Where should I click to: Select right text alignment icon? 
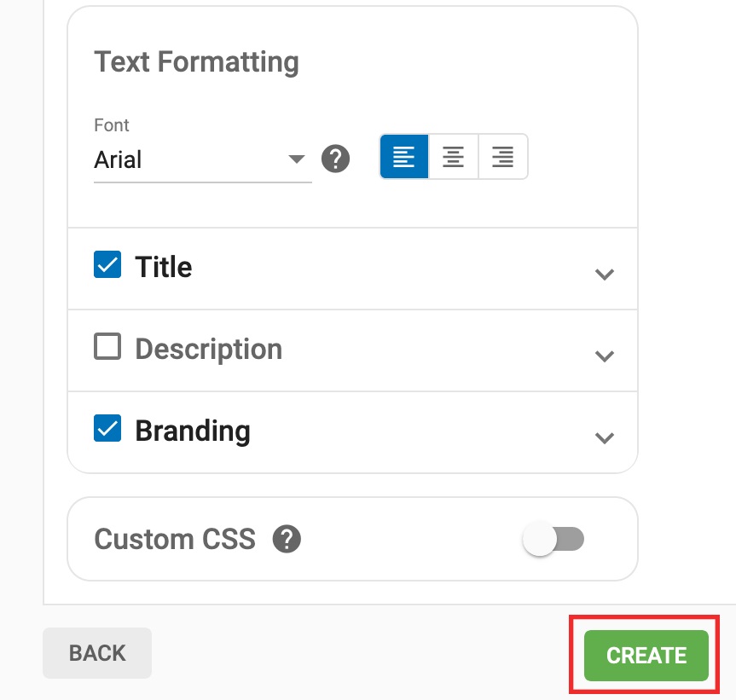pos(502,157)
